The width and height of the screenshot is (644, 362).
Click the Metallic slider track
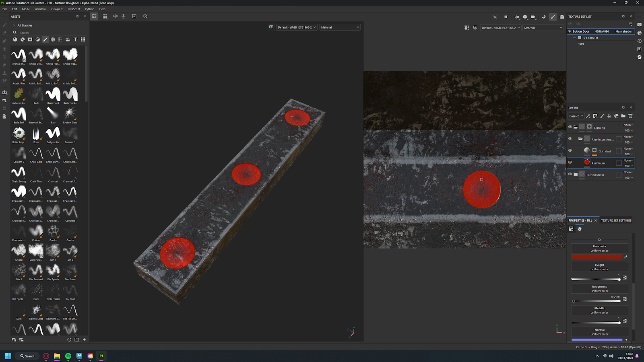(597, 323)
